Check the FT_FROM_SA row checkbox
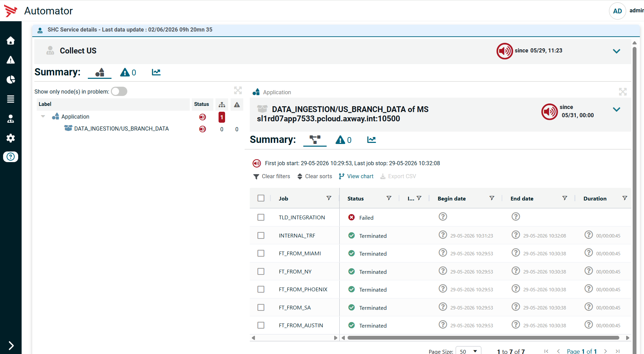The height and width of the screenshot is (354, 644). pos(261,307)
